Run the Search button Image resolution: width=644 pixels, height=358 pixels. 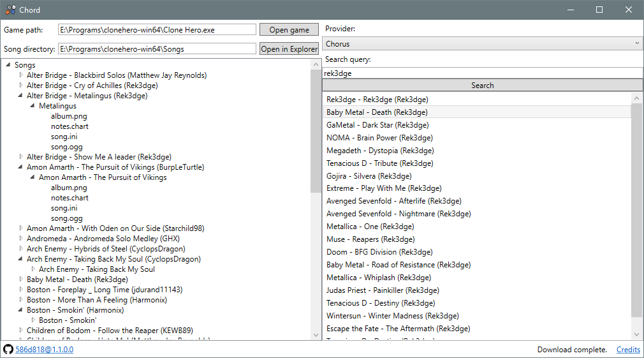482,85
